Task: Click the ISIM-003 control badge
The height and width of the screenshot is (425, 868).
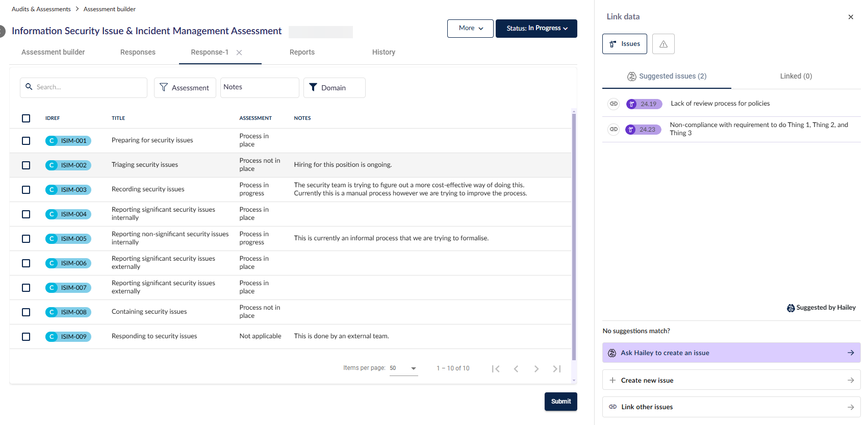Action: click(68, 190)
